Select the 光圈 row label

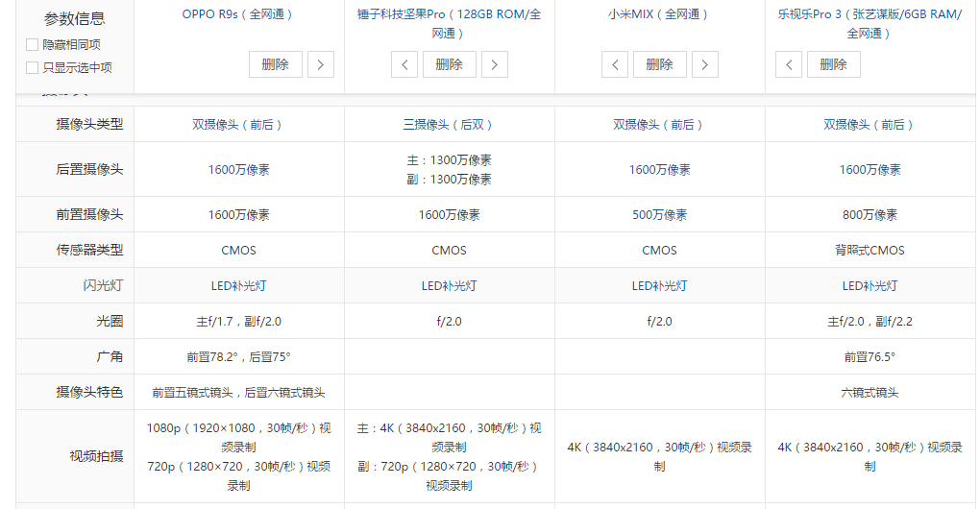110,321
